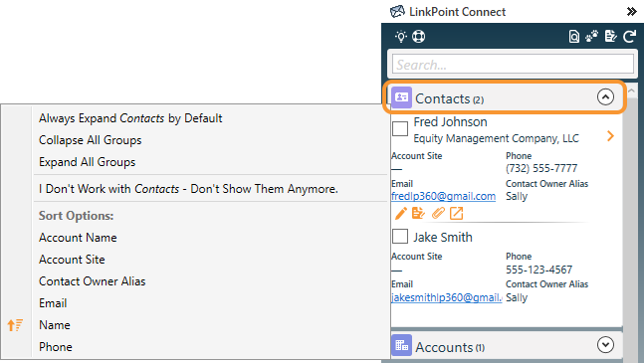The image size is (644, 363).
Task: Expand the Accounts group chevron
Action: (605, 345)
